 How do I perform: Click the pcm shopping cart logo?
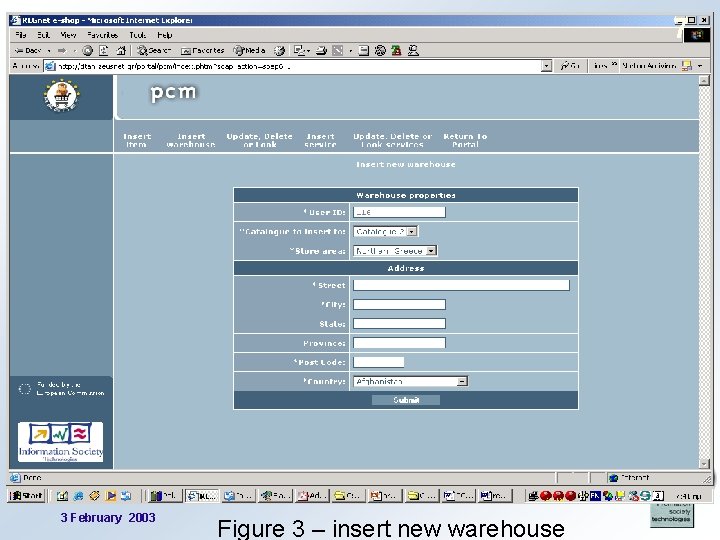pos(62,96)
